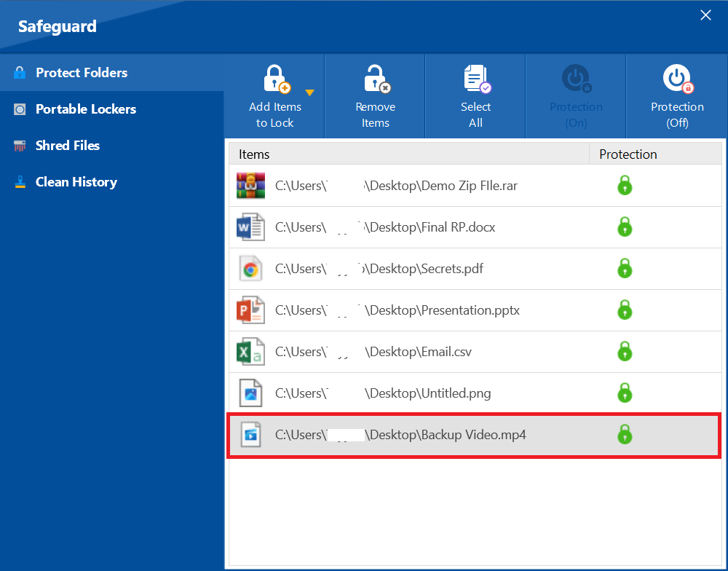Click the Word icon beside Final RP.docx
This screenshot has height=571, width=728.
(x=250, y=227)
